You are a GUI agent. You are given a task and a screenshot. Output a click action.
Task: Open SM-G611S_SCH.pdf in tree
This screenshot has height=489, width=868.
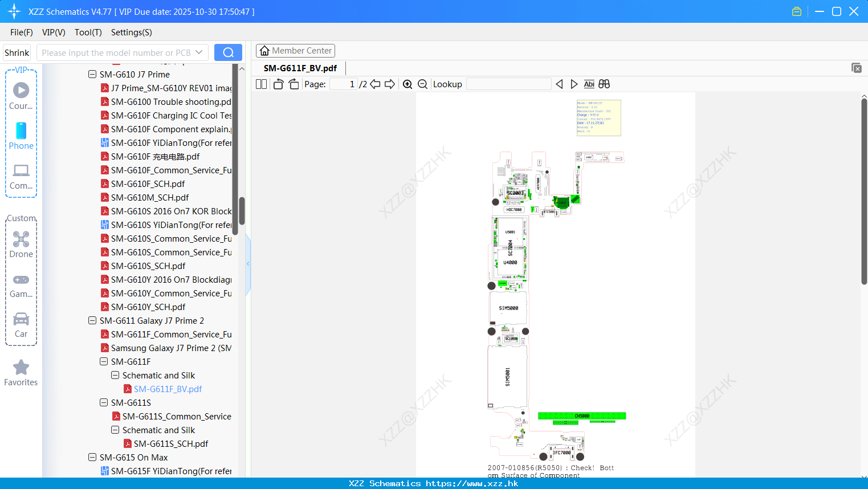(166, 444)
